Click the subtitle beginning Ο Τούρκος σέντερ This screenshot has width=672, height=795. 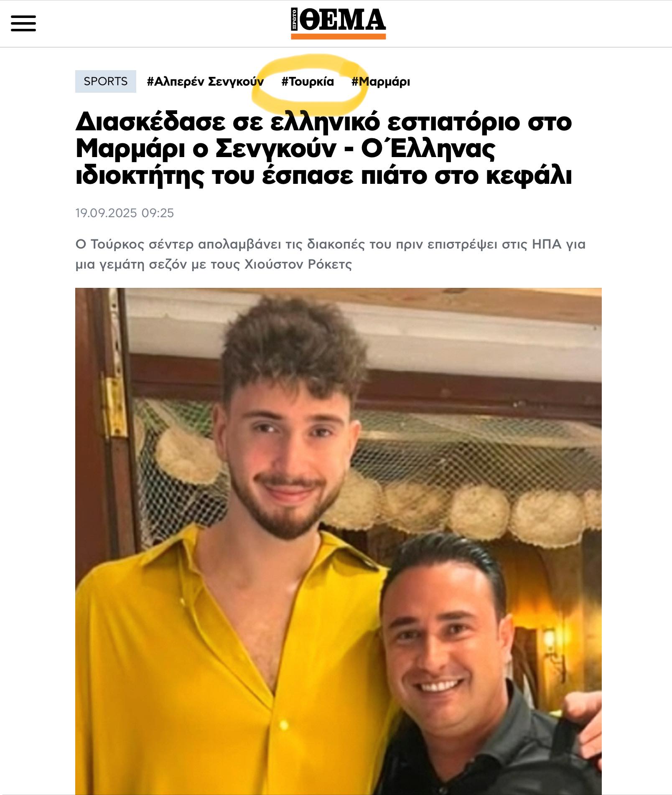pyautogui.click(x=330, y=254)
